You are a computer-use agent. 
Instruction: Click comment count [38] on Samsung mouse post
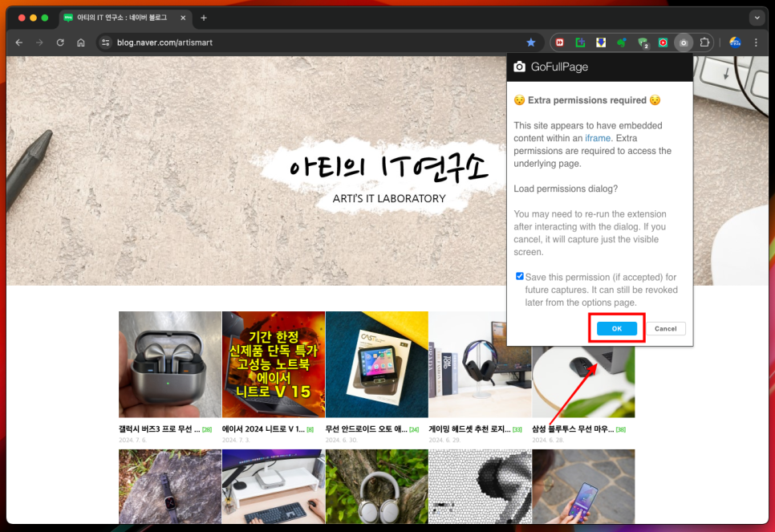tap(621, 429)
